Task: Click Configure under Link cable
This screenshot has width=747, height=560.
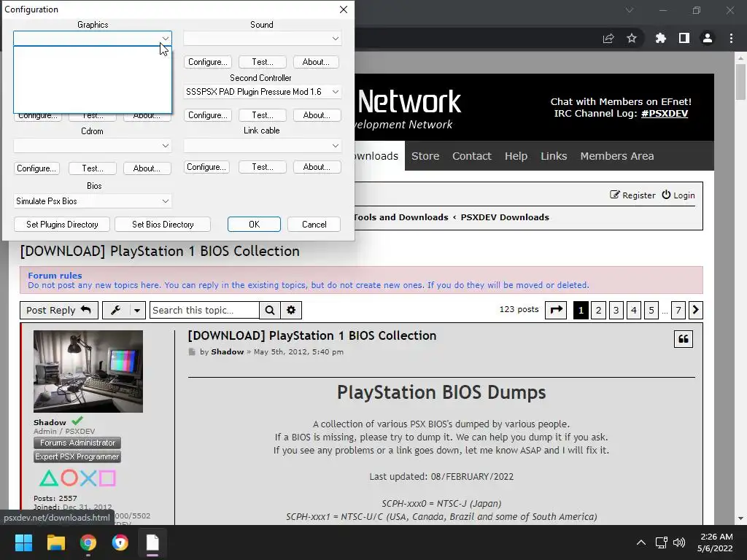Action: 206,167
